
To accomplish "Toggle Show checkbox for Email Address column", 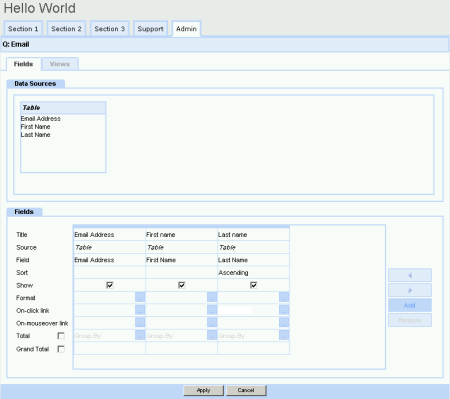I will tap(110, 285).
